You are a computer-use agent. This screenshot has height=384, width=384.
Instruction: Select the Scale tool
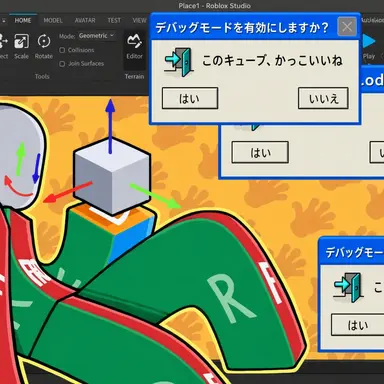pyautogui.click(x=21, y=47)
